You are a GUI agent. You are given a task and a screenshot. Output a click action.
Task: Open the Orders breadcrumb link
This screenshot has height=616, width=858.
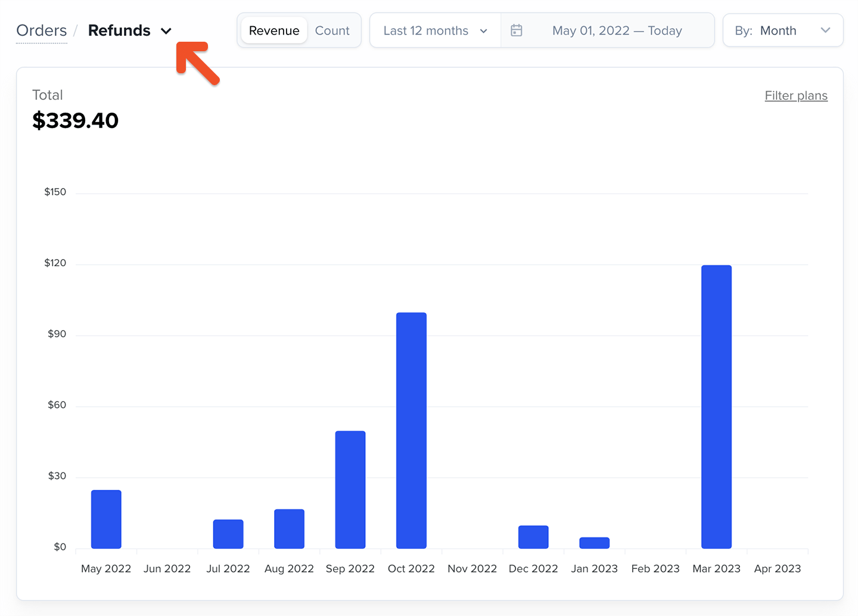click(x=41, y=30)
